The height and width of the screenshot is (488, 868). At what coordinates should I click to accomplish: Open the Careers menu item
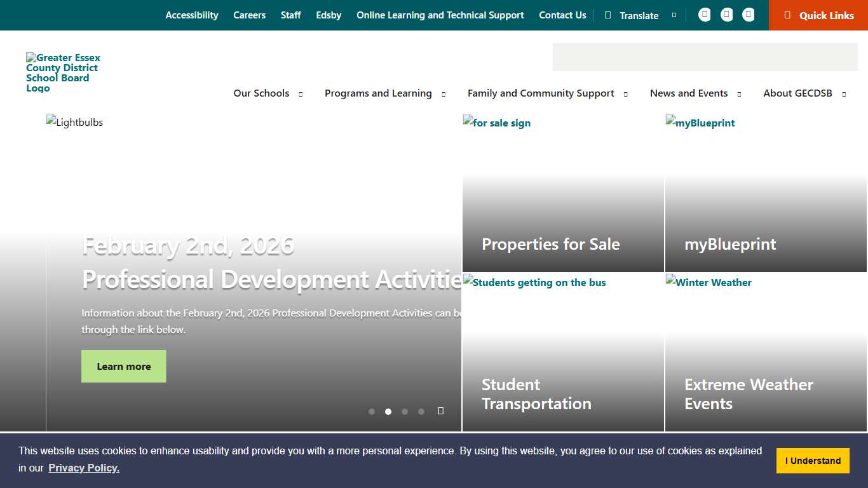(249, 15)
